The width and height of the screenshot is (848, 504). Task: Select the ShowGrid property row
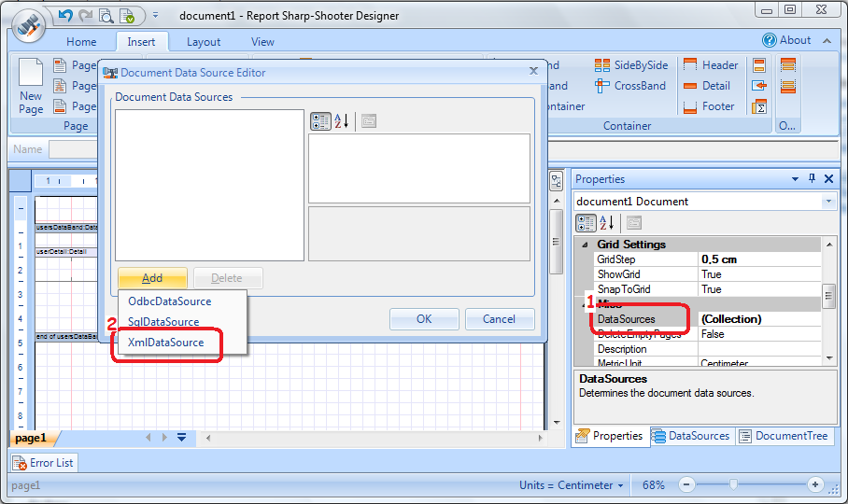pyautogui.click(x=707, y=274)
